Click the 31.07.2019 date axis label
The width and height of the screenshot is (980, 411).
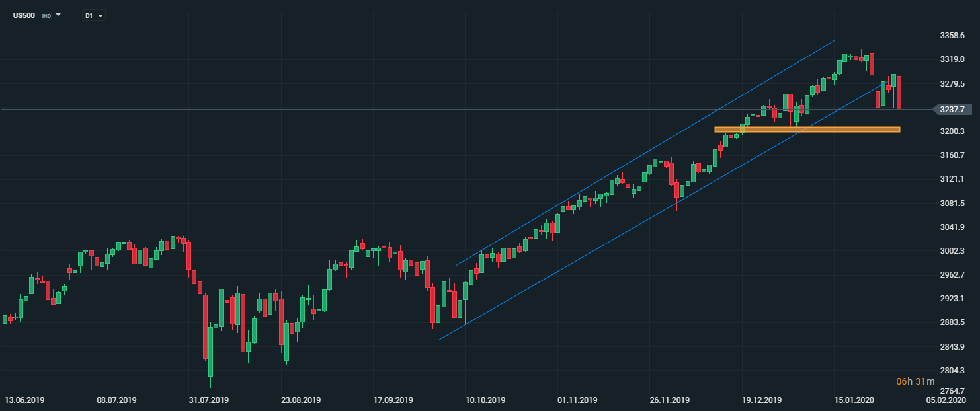click(x=209, y=400)
